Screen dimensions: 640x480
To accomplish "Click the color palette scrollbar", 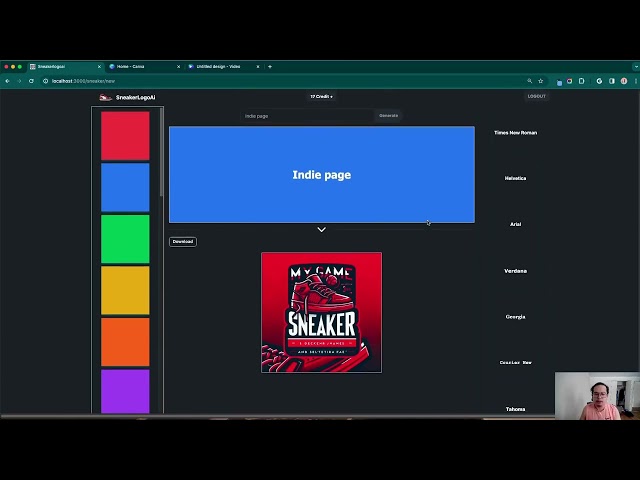I will pos(162,152).
